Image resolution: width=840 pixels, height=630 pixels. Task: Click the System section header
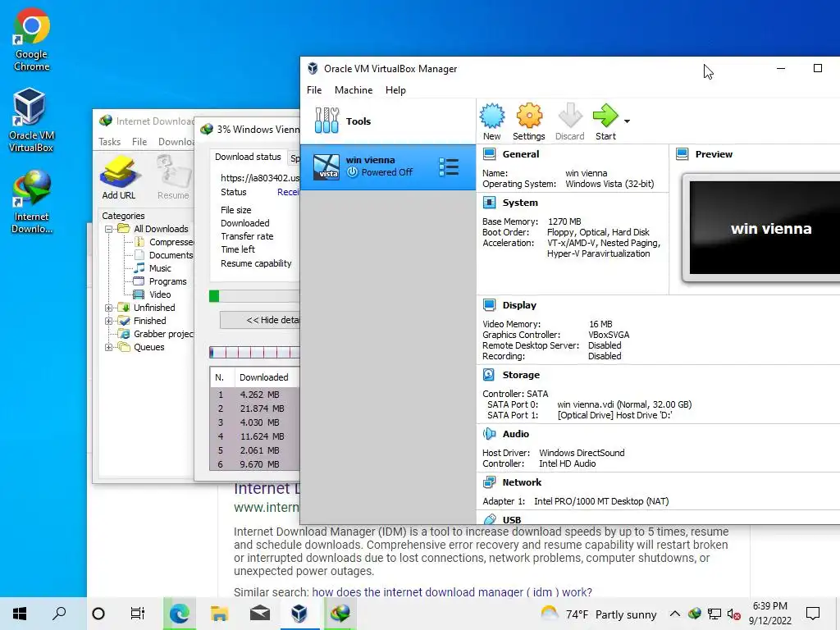[x=520, y=203]
